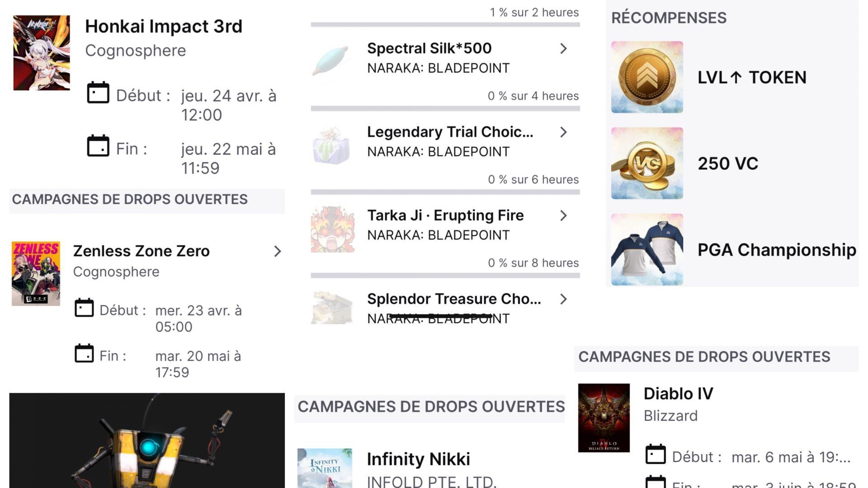Click the Diablo IV campaign title
The image size is (868, 488).
[678, 394]
